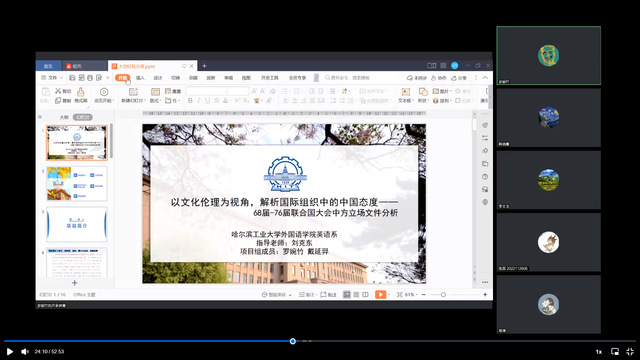Viewport: 640px width, 360px height.
Task: Click the orange slideshow play button in the status bar
Action: coord(380,294)
